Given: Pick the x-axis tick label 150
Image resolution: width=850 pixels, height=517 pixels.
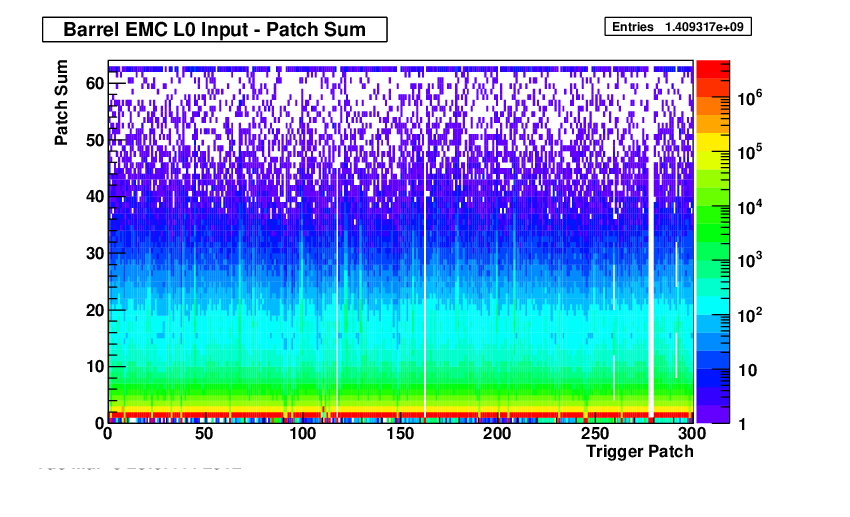Looking at the screenshot, I should 400,434.
